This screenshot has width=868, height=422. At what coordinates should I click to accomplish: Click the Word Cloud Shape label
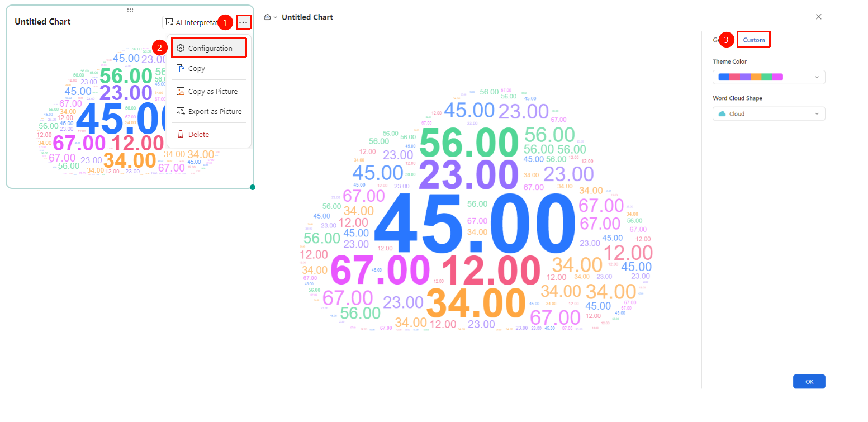[x=737, y=98]
